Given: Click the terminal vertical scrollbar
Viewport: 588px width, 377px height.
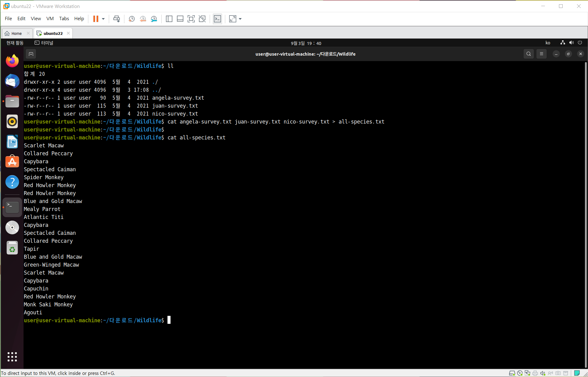Looking at the screenshot, I should (586, 214).
